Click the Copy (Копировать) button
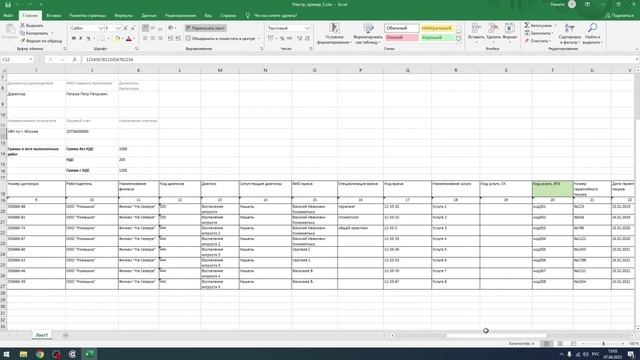The image size is (640, 360). point(34,33)
